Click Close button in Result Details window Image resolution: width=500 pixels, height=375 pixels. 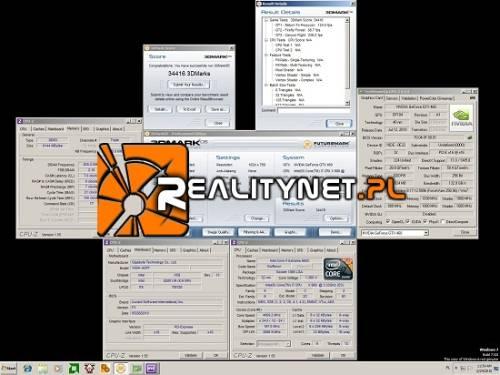point(339,123)
